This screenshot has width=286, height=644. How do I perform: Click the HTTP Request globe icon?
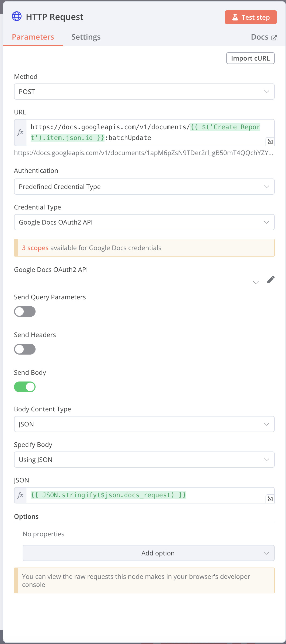coord(17,16)
